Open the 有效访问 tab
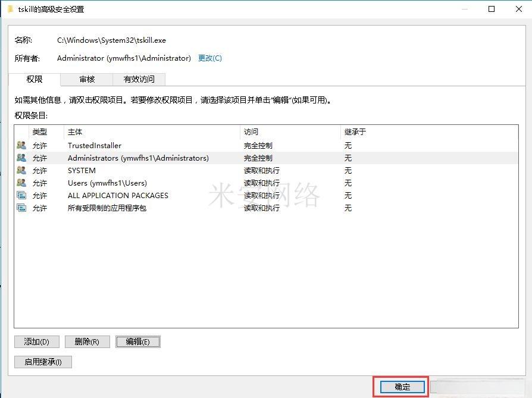The image size is (532, 398). pos(139,79)
